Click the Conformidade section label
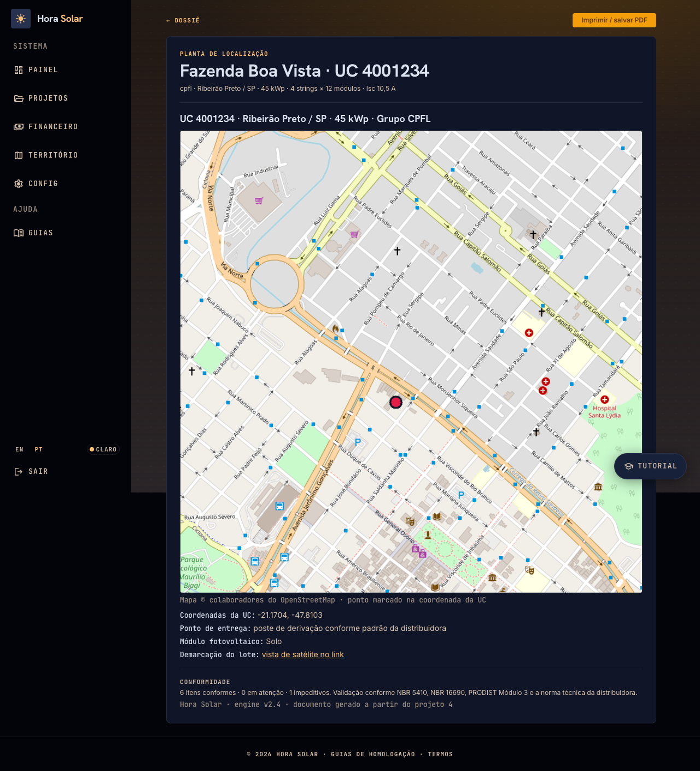Image resolution: width=700 pixels, height=771 pixels. point(205,682)
